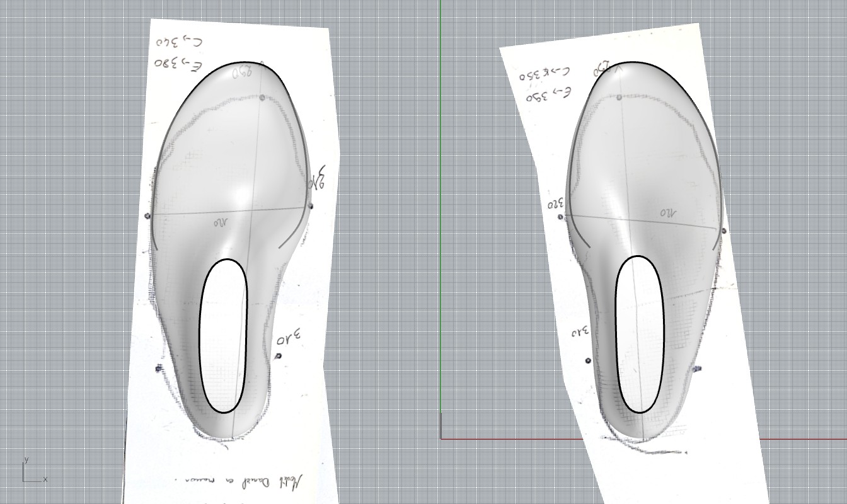Click the left-edge point on the left sketch's width line
This screenshot has width=847, height=504.
point(148,216)
